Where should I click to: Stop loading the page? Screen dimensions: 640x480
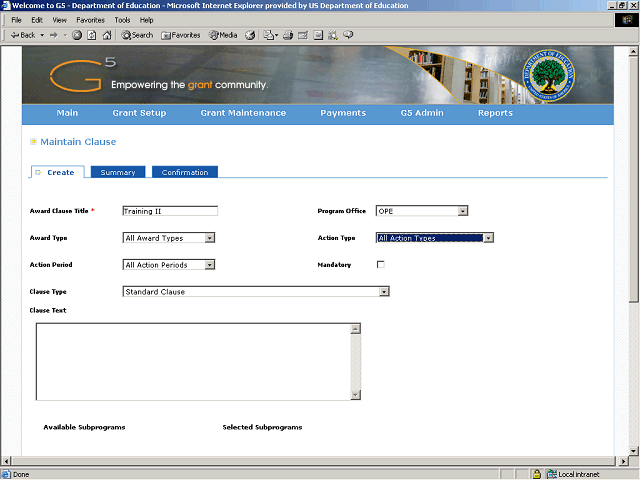[x=77, y=35]
